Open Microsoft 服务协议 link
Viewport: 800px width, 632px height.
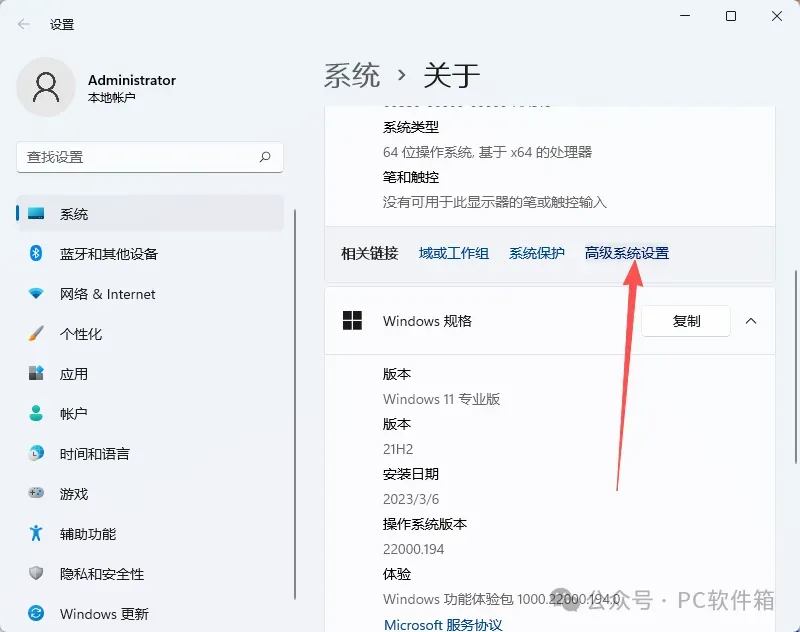443,624
